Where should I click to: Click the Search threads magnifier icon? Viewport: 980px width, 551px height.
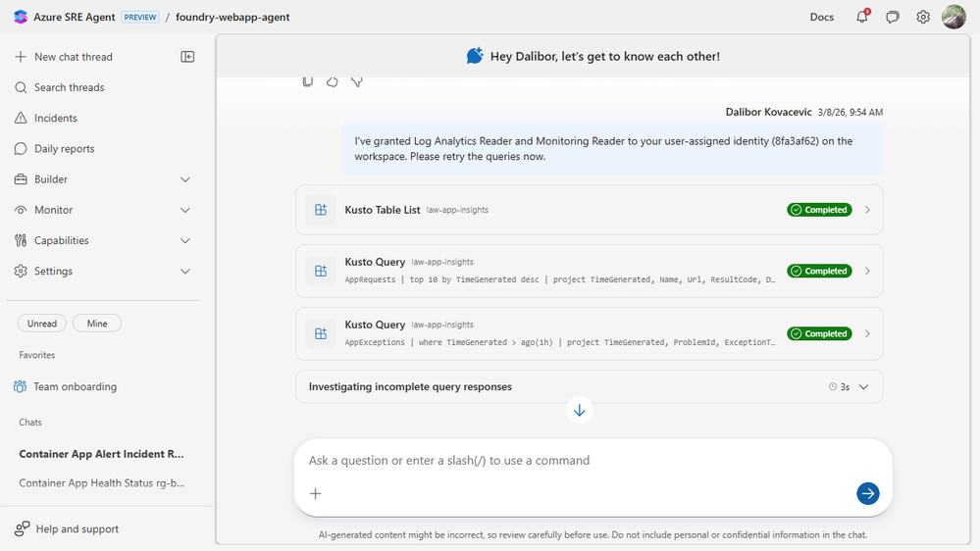pyautogui.click(x=21, y=87)
